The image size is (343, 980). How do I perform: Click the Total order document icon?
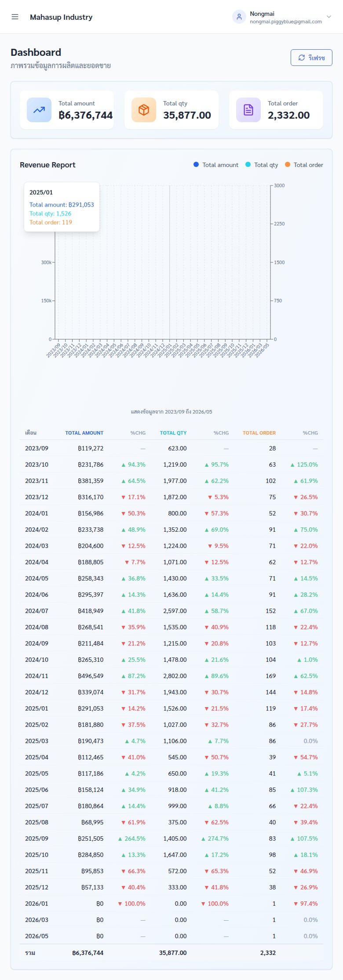click(248, 110)
